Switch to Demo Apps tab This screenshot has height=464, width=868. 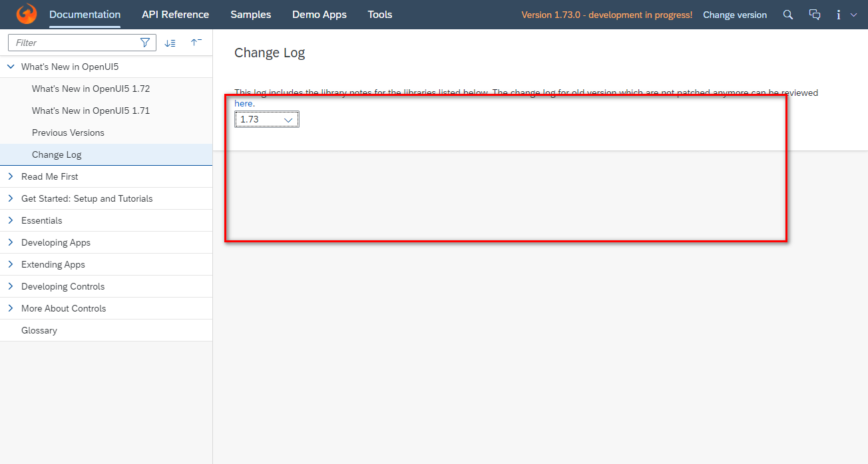pos(320,15)
